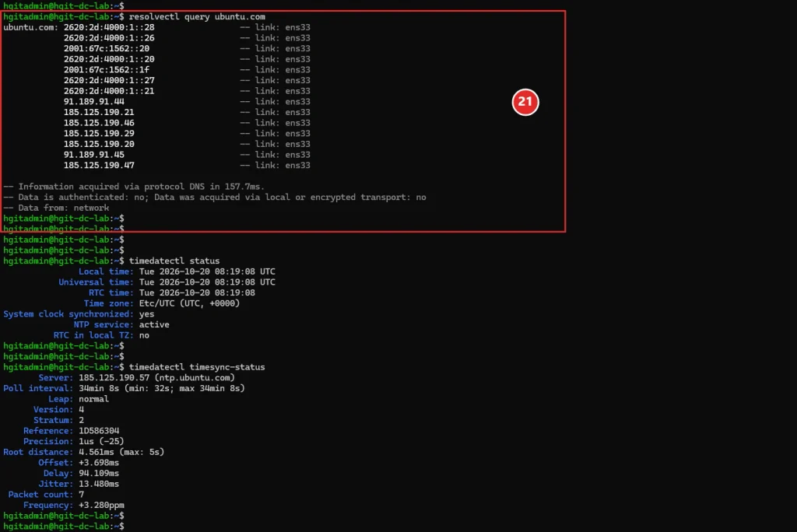
Task: Click the 'Time zone:' label
Action: (108, 303)
